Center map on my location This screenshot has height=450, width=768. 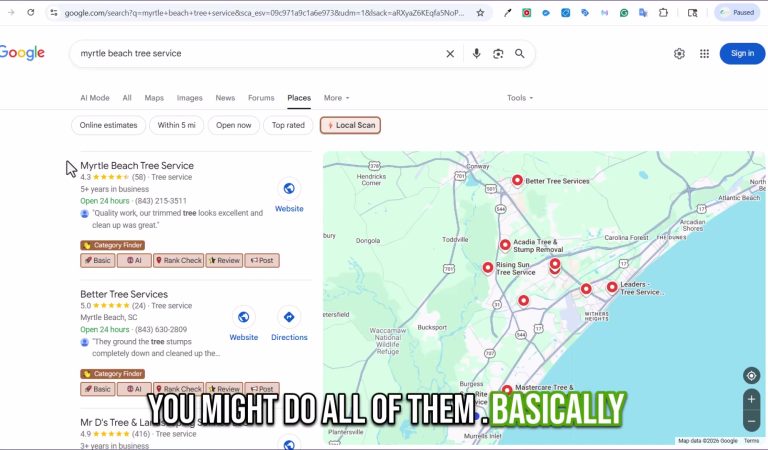point(751,376)
